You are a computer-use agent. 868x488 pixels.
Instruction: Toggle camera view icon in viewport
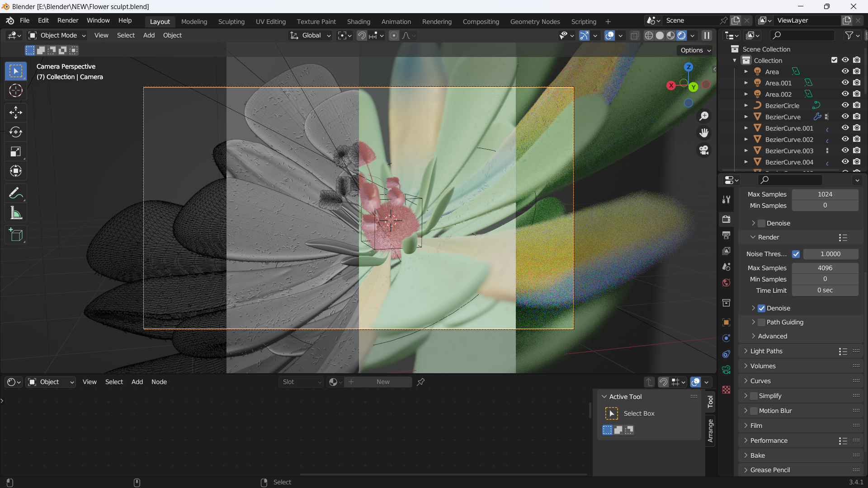coord(704,150)
